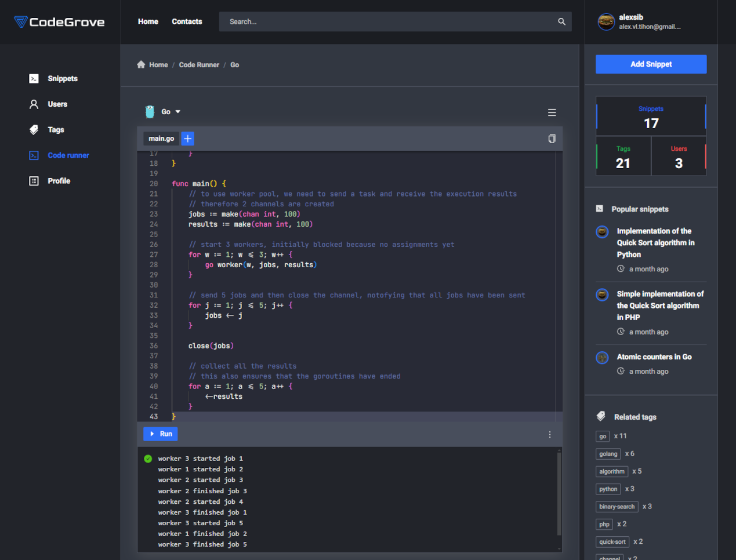The height and width of the screenshot is (560, 736).
Task: Run the Go code
Action: [x=161, y=434]
